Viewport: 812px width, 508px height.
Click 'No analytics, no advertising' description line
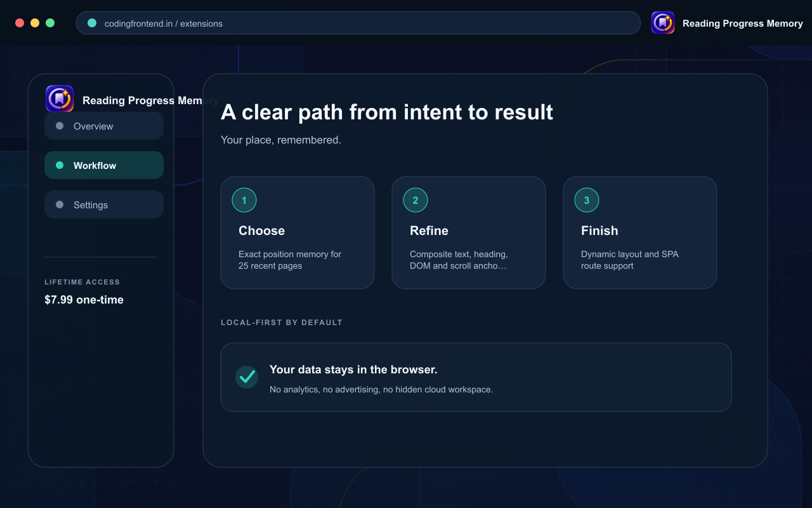381,389
